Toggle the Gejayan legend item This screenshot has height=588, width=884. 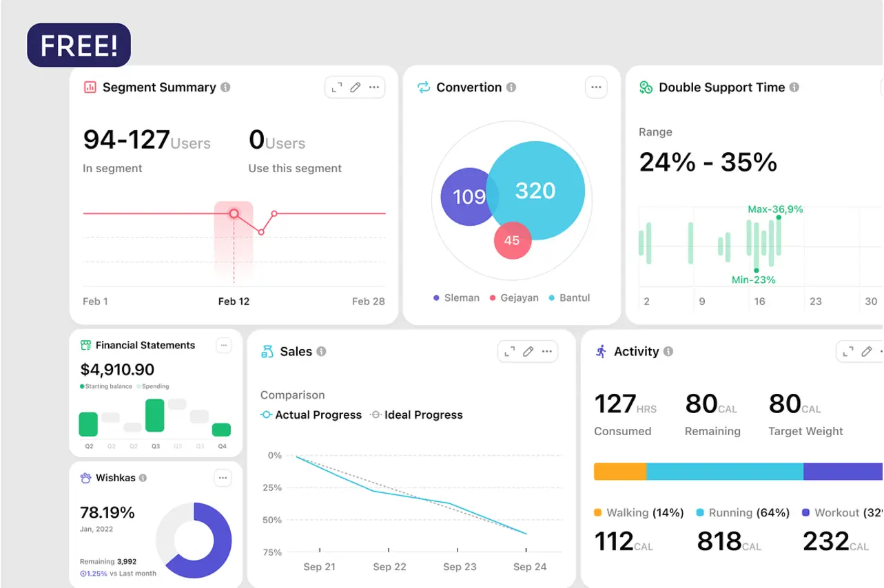514,298
